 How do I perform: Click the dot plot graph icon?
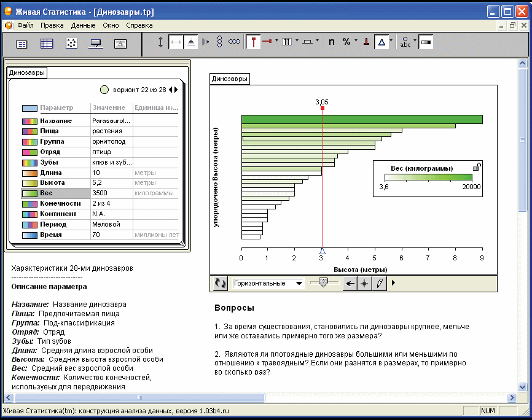click(x=71, y=43)
